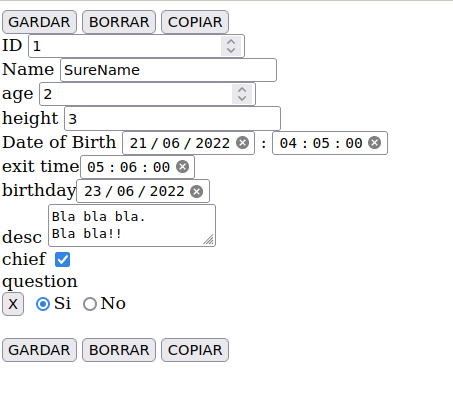Increase ID value with up arrow

tap(231, 42)
